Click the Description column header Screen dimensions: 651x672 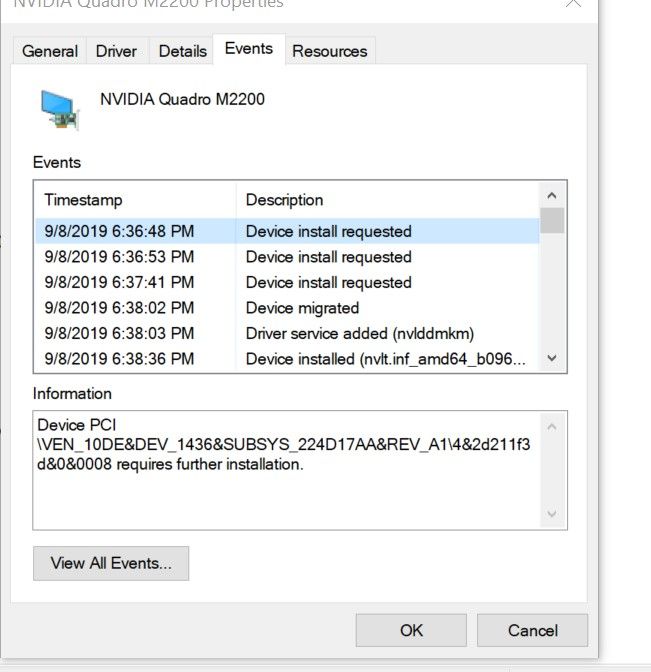tap(387, 200)
